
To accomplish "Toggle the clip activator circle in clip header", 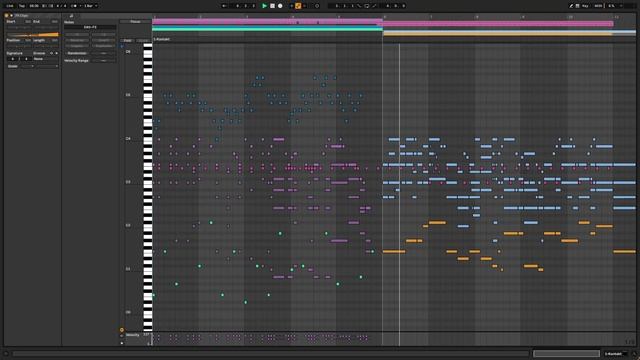I will click(x=7, y=16).
